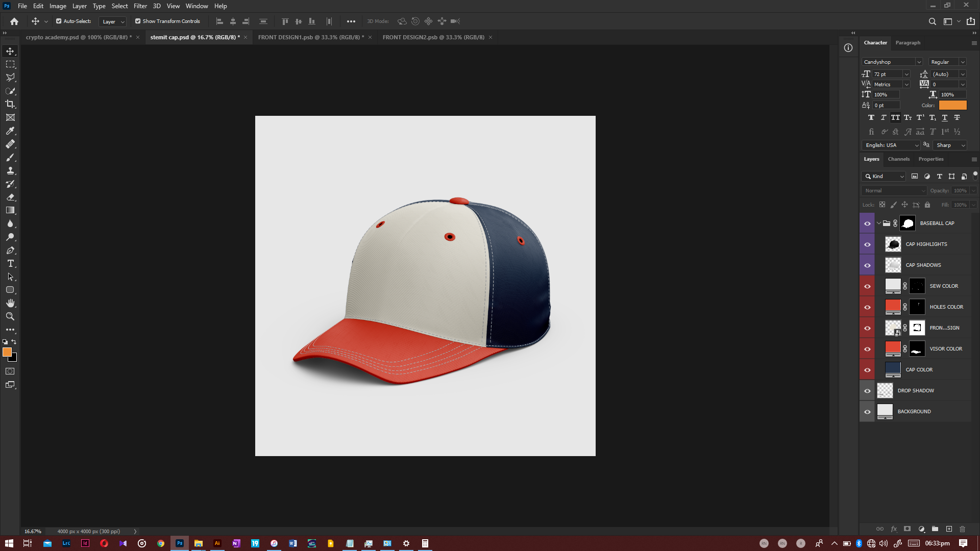Screen dimensions: 980x551
Task: Hide the DROP SHADOW layer
Action: [x=867, y=391]
